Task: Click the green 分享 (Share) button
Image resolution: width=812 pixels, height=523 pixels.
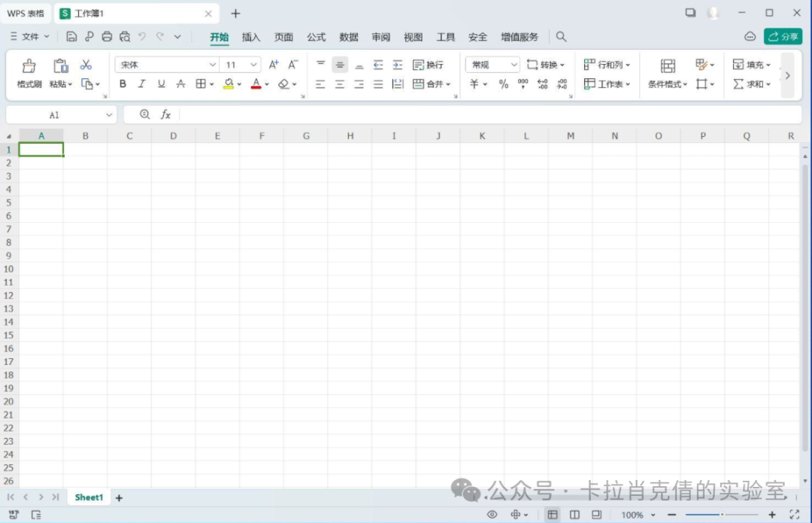Action: (783, 36)
